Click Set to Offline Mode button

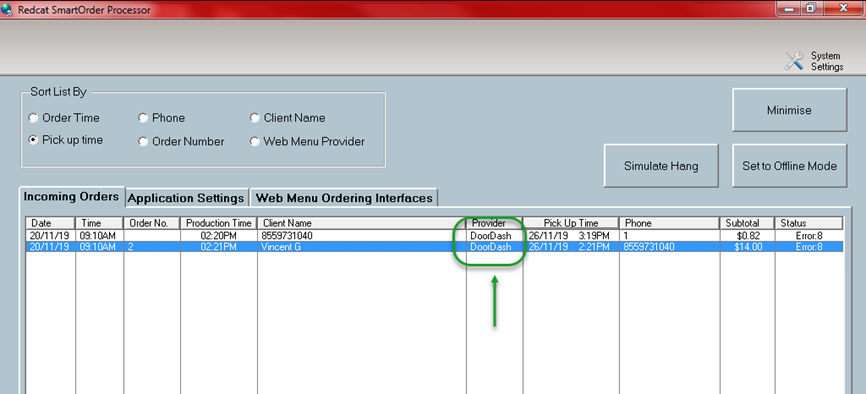pyautogui.click(x=789, y=166)
